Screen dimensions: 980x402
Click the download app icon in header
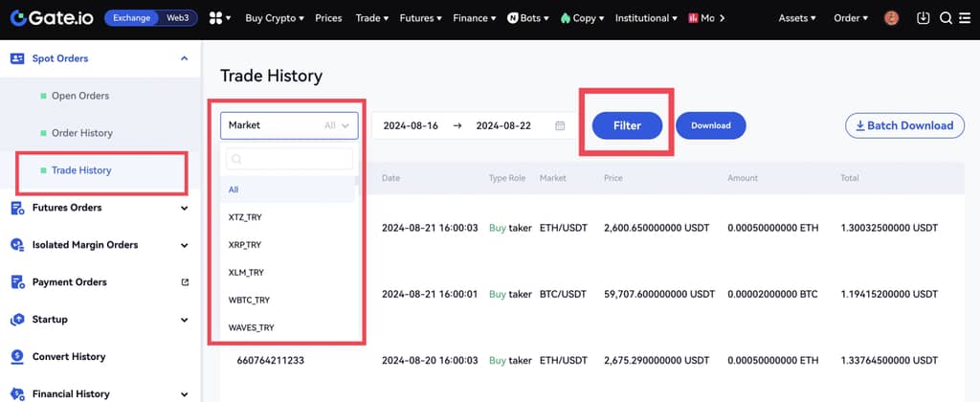point(923,18)
